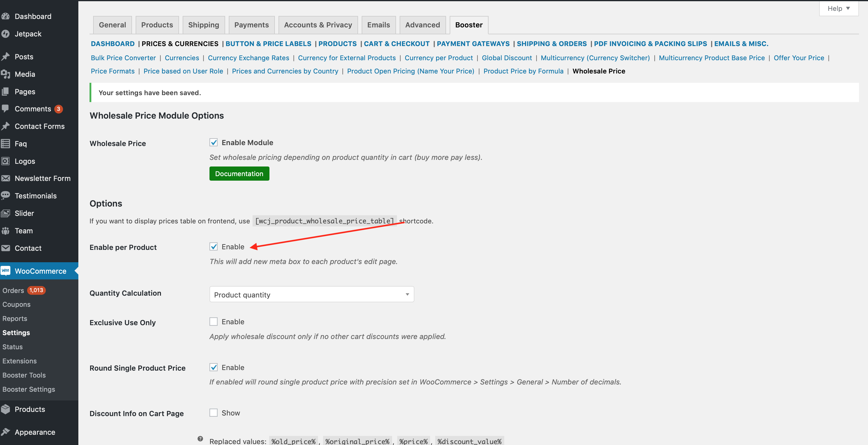868x445 pixels.
Task: Open PDF INVOICING & PACKING SLIPS section
Action: pyautogui.click(x=650, y=44)
